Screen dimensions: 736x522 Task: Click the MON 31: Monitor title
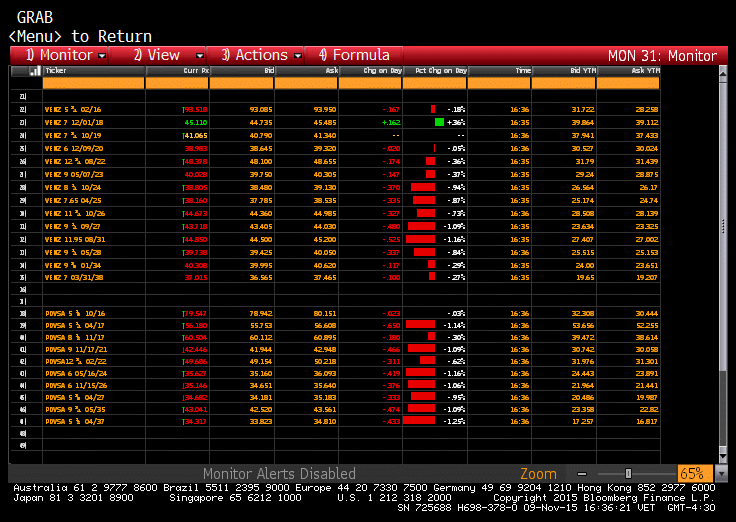(662, 56)
